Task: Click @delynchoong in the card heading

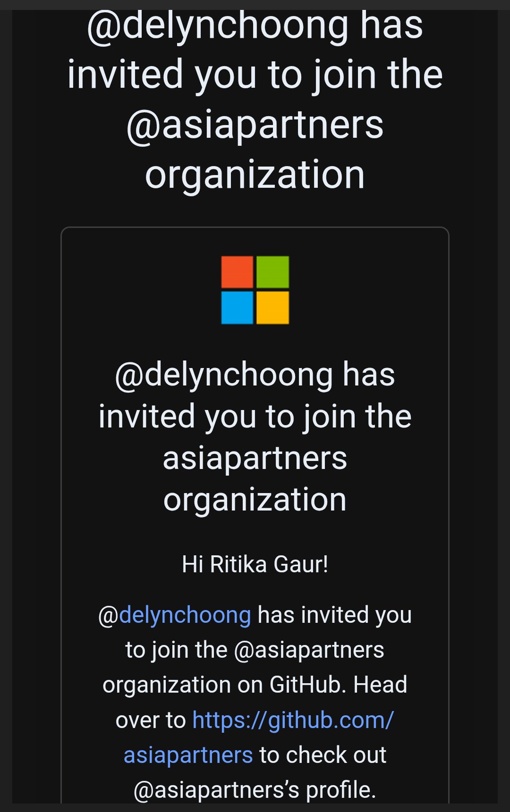Action: [224, 375]
